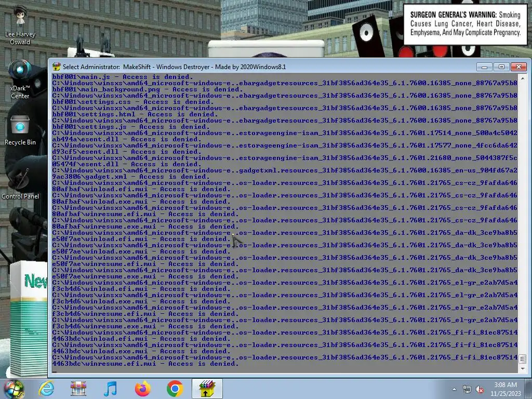The width and height of the screenshot is (532, 399).
Task: Launch Internet Explorer from the taskbar
Action: 46,389
